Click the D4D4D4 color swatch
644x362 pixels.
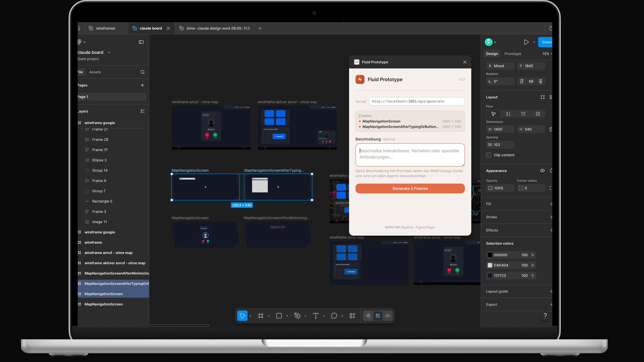tap(490, 265)
